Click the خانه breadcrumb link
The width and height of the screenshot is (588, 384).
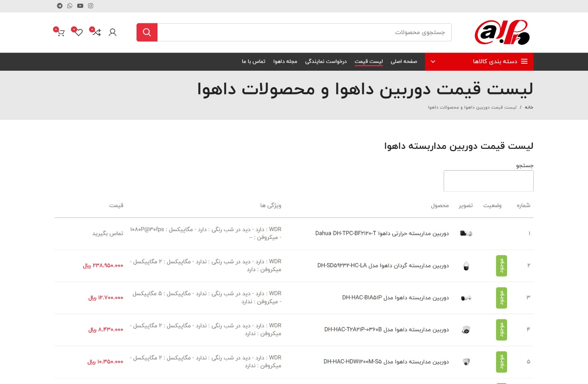[x=528, y=107]
